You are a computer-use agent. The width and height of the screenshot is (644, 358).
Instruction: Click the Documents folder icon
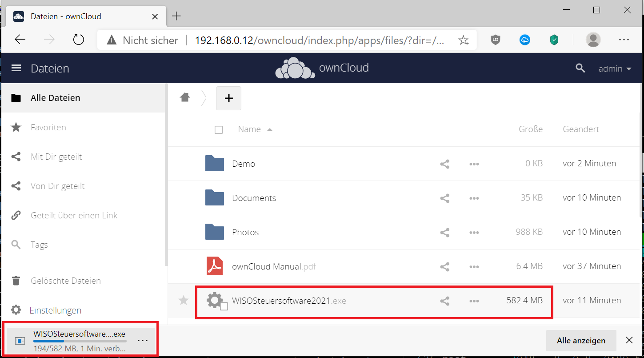coord(215,197)
